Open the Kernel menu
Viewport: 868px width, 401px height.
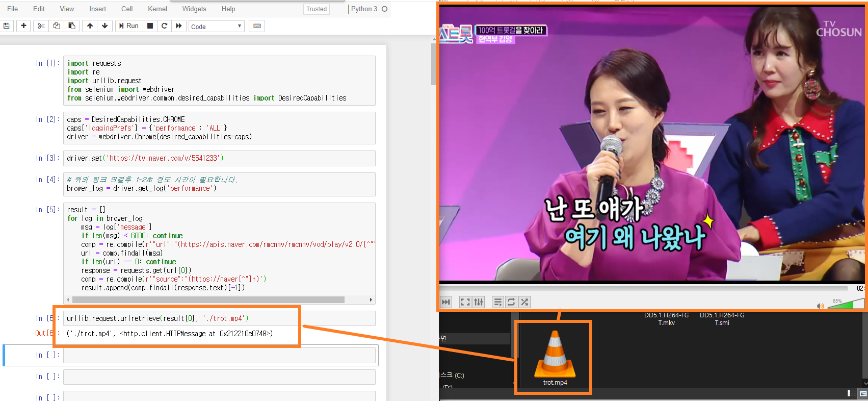pyautogui.click(x=157, y=9)
